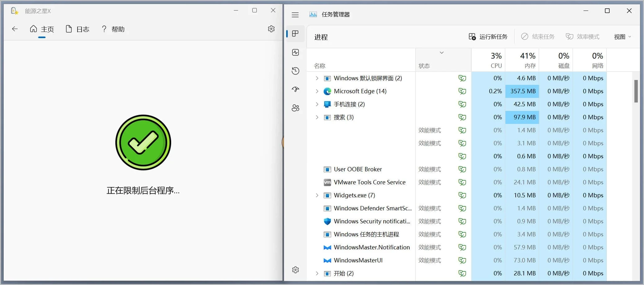The height and width of the screenshot is (285, 644).
Task: Switch to the 日志 tab
Action: pyautogui.click(x=78, y=29)
